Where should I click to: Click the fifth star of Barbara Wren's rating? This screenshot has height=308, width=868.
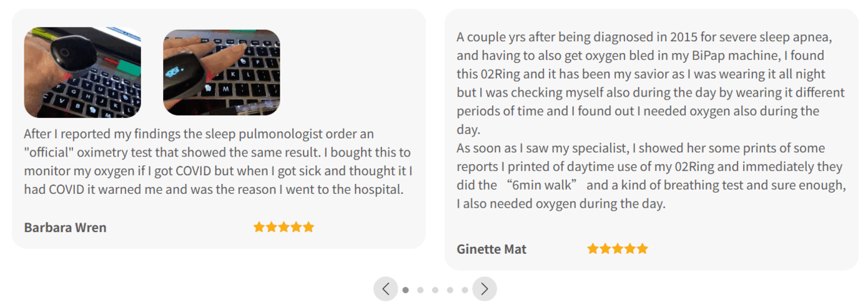pyautogui.click(x=308, y=227)
